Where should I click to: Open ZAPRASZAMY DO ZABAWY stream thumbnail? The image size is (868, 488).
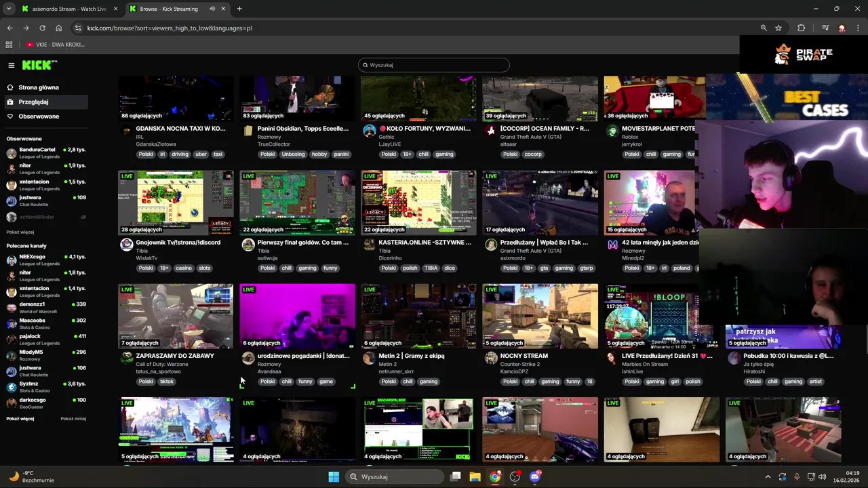pyautogui.click(x=176, y=316)
